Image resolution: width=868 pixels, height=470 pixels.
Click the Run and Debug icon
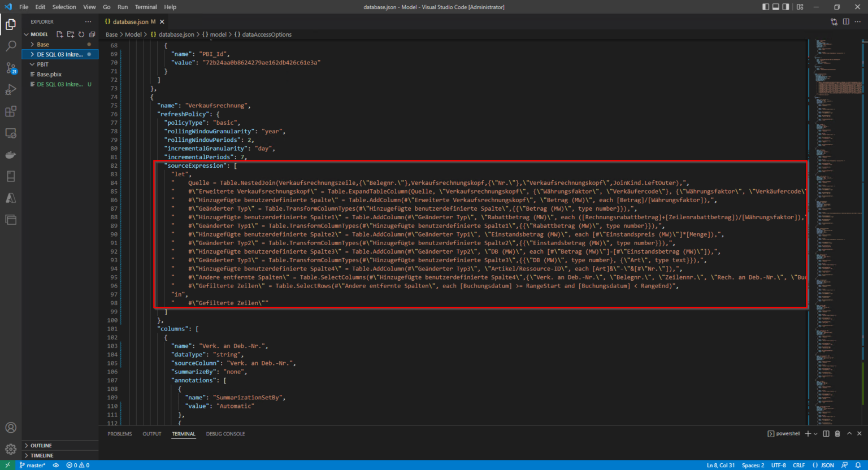click(x=11, y=89)
